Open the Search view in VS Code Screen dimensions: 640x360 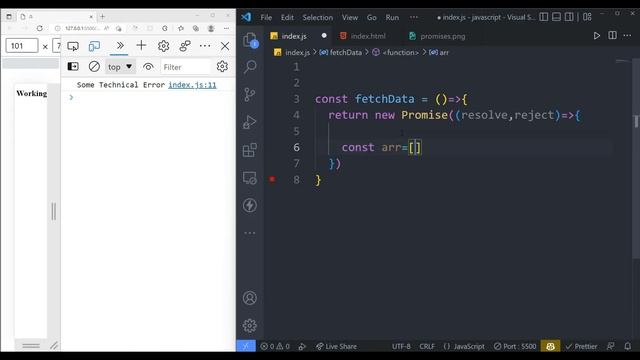[250, 67]
